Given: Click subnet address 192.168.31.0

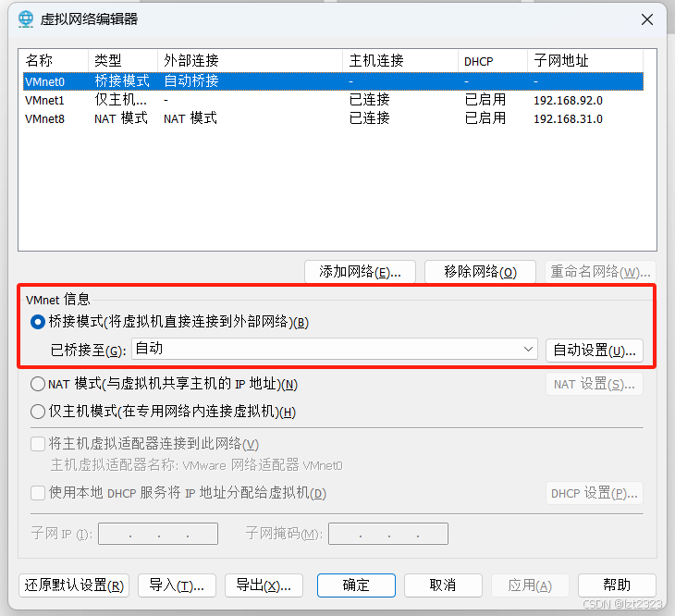Looking at the screenshot, I should click(569, 118).
